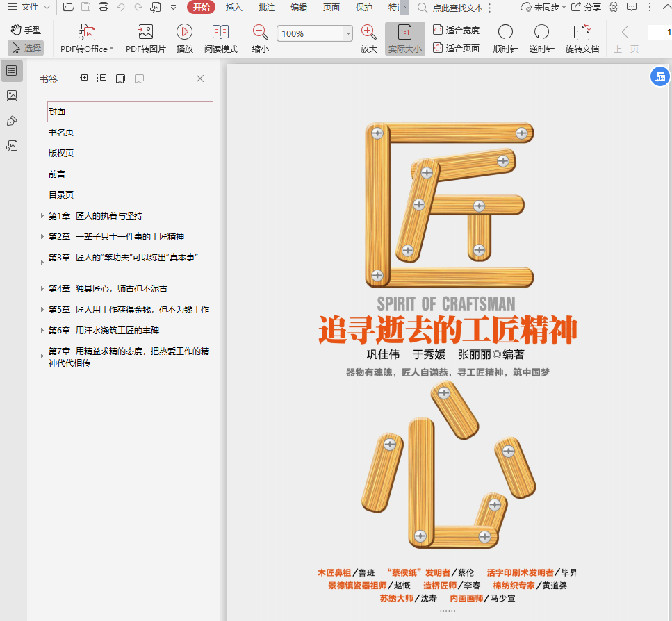Expand 第1章 匠人的执着与坚持

[x=42, y=215]
